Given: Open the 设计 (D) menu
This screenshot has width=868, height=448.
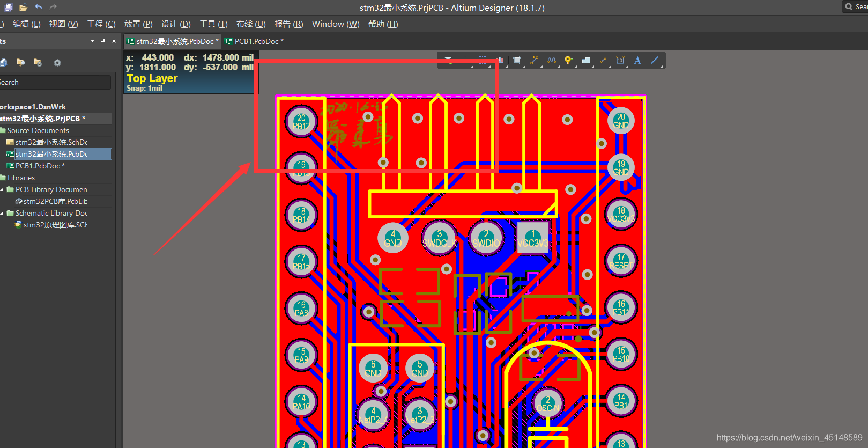Looking at the screenshot, I should (x=175, y=24).
